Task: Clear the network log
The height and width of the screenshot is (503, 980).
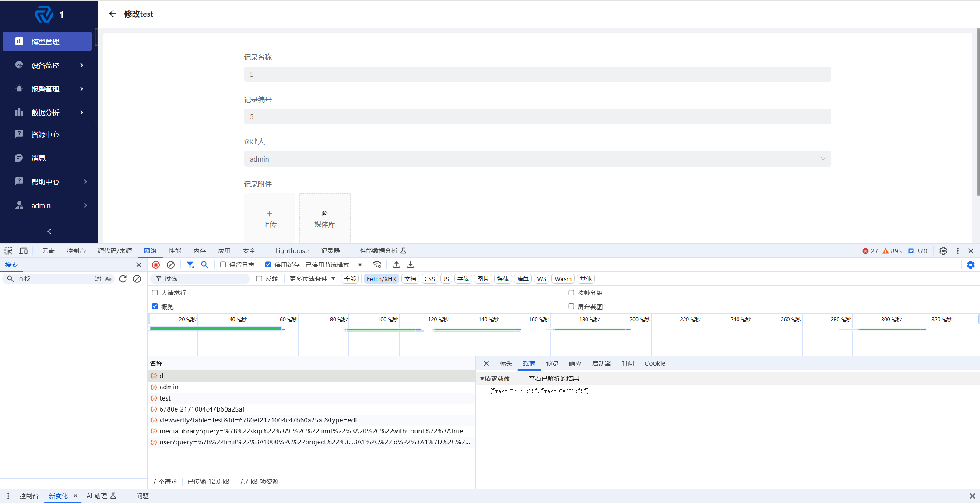Action: click(171, 265)
